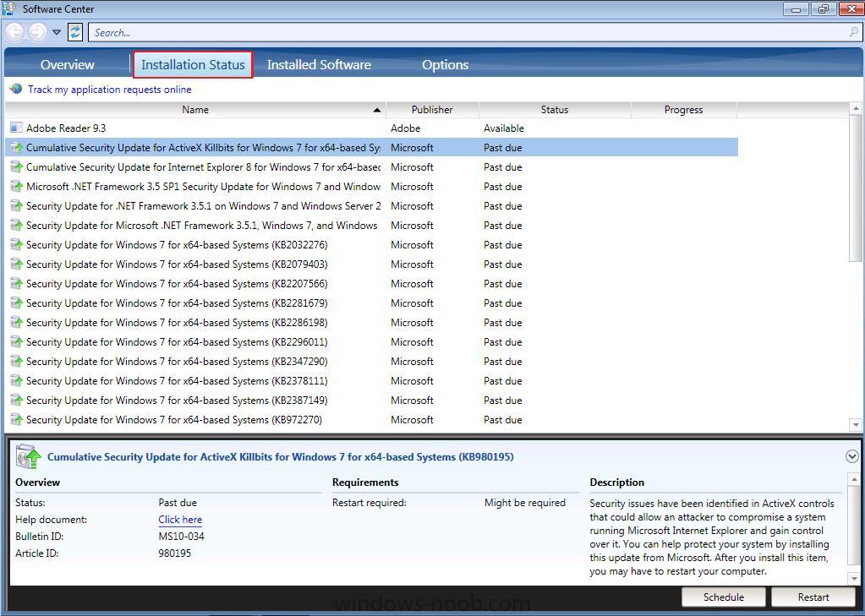The width and height of the screenshot is (865, 616).
Task: Click the Past due status of KB2347290
Action: (502, 361)
